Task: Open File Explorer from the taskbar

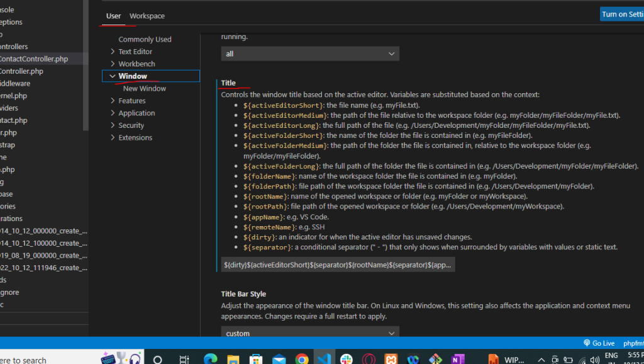Action: tap(233, 360)
